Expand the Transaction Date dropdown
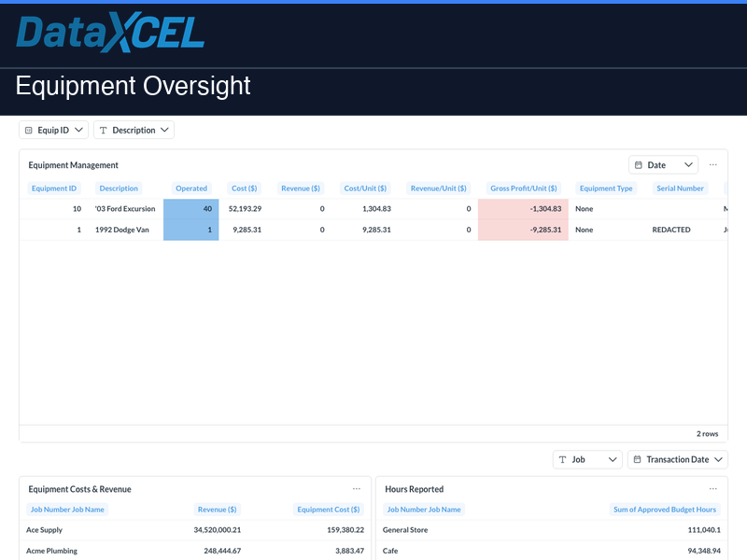The image size is (747, 560). coord(716,459)
